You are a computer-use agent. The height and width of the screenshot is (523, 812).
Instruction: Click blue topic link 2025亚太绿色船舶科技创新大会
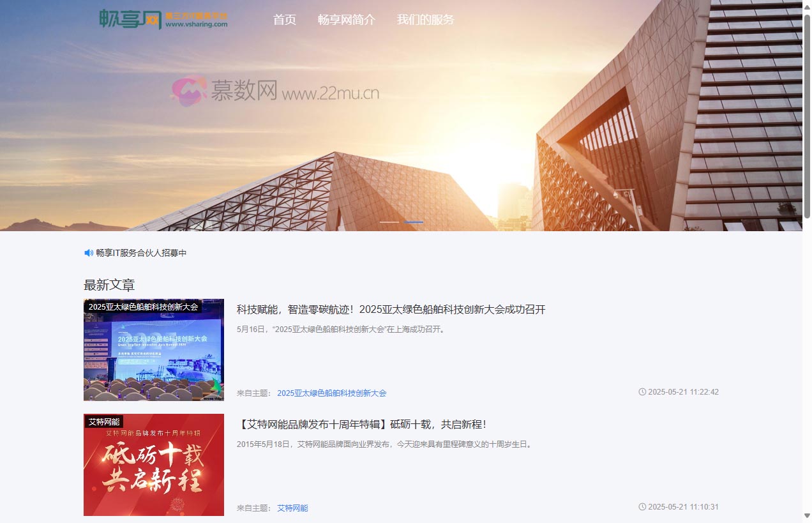331,393
